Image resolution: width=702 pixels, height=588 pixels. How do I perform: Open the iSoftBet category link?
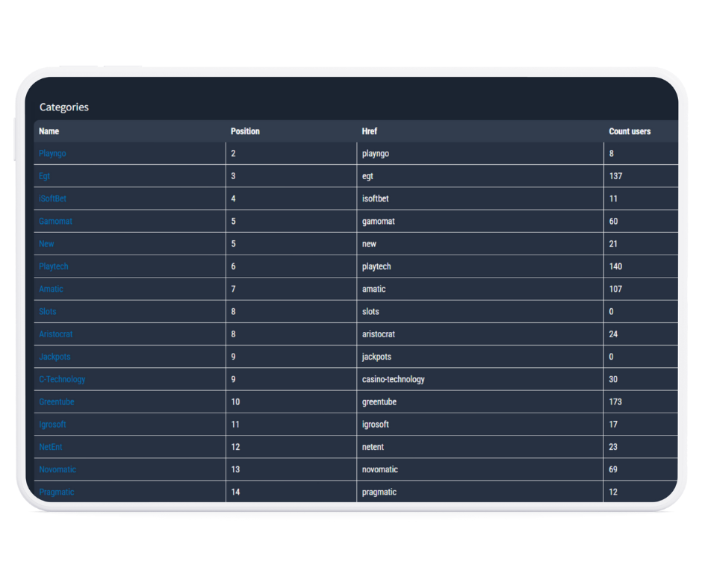click(x=52, y=198)
